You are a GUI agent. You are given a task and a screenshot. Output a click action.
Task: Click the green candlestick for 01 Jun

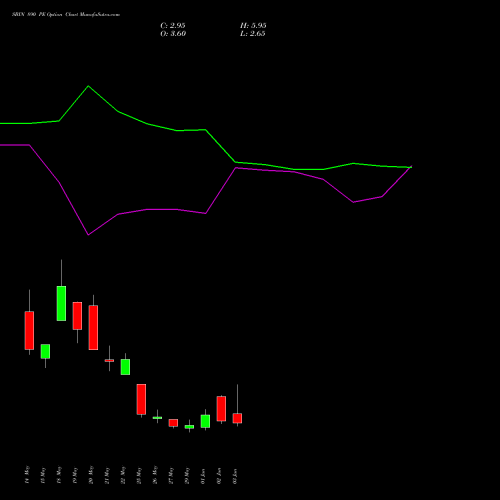click(x=205, y=421)
